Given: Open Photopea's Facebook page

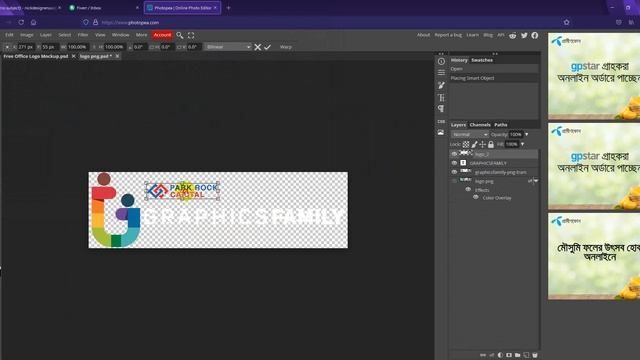Looking at the screenshot, I should point(535,36).
